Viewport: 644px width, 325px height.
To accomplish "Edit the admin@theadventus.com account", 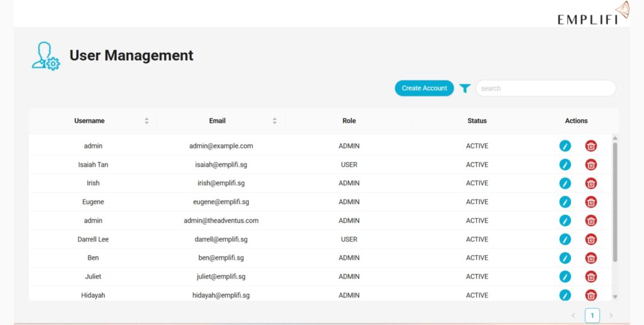I will 565,221.
